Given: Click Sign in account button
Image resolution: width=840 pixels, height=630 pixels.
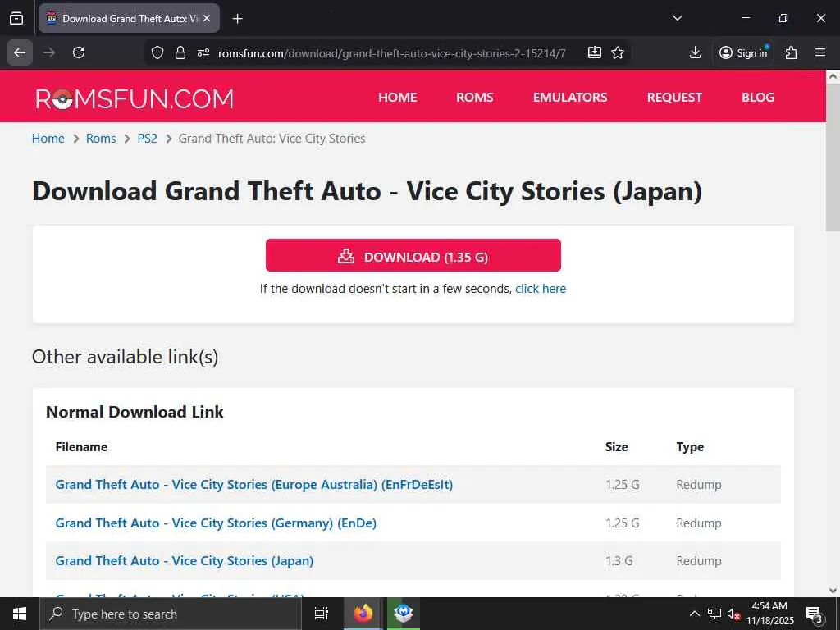Looking at the screenshot, I should point(743,52).
